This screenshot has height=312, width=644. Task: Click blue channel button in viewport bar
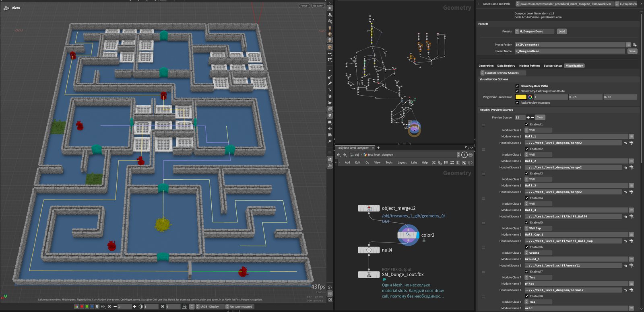point(91,306)
